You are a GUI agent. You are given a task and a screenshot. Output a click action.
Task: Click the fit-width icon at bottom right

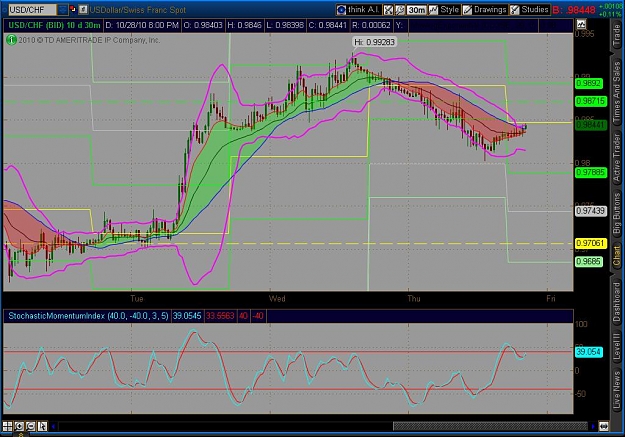(603, 426)
